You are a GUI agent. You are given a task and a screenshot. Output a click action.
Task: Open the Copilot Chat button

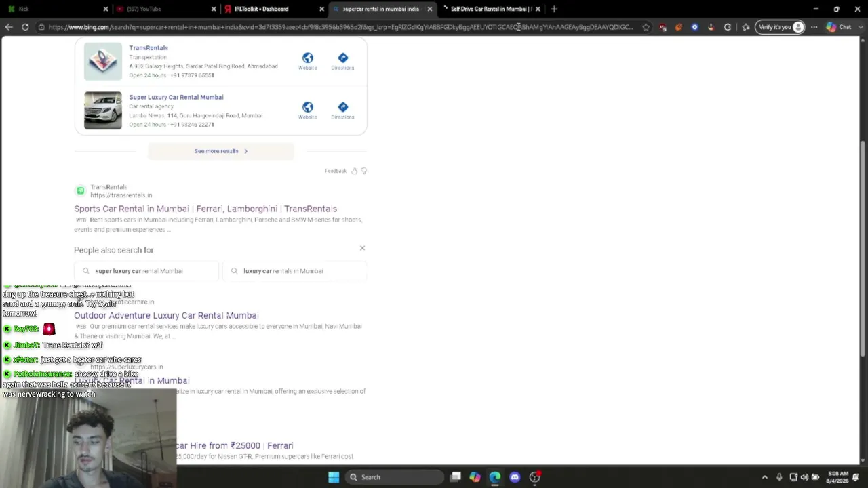coord(839,27)
